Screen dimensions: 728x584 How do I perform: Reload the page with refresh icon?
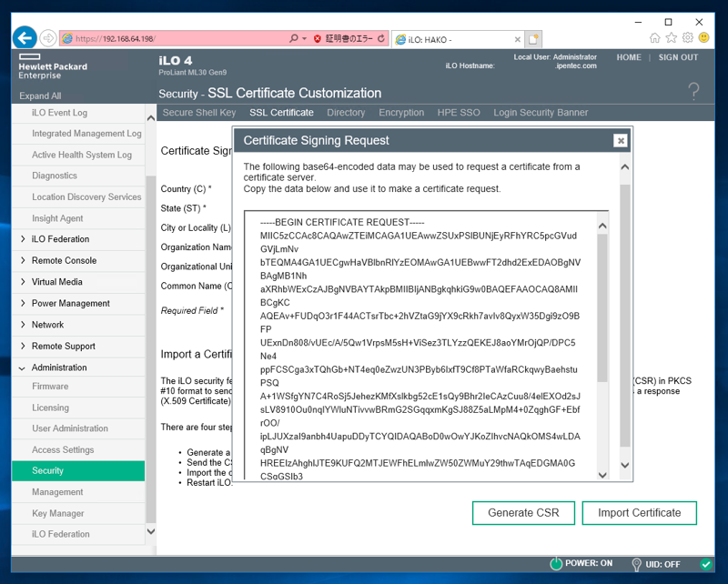click(381, 38)
